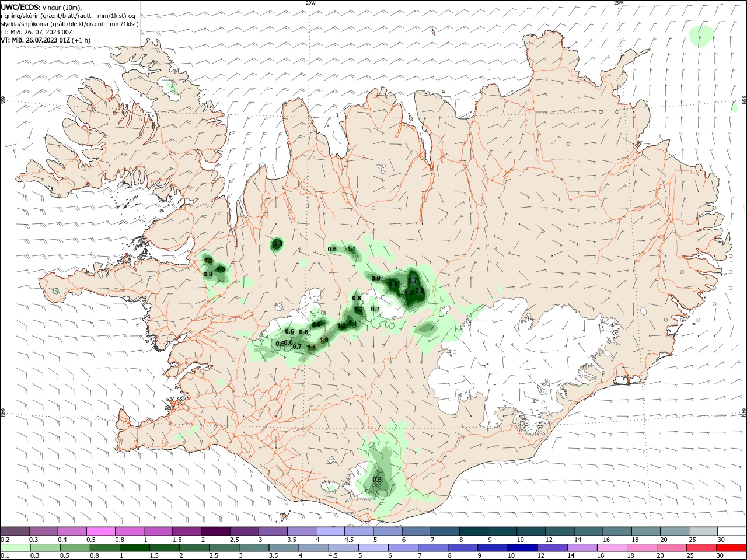Pick pale green 0.1–0.3 rain legend swatch

click(x=15, y=548)
